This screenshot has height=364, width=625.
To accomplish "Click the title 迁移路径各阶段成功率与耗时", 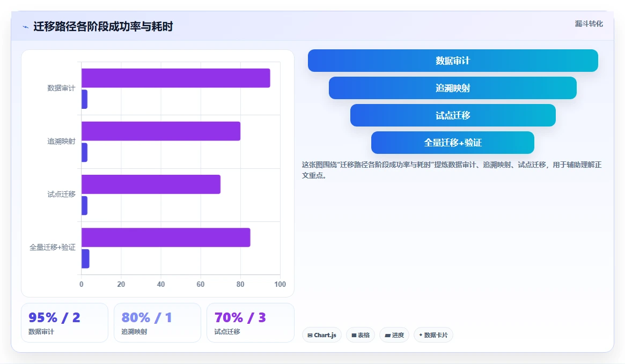I will point(103,27).
